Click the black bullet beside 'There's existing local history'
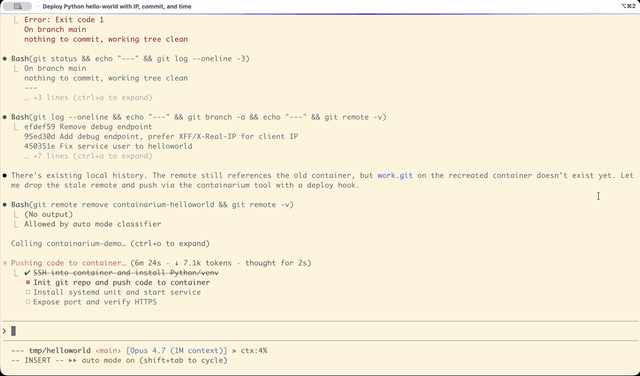 coord(5,176)
